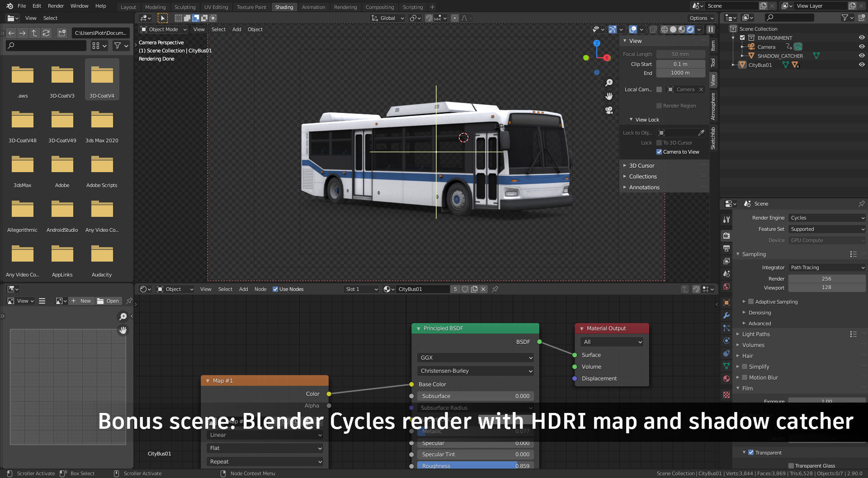Screen dimensions: 868x478
Task: Open GGX distribution dropdown
Action: [x=476, y=357]
